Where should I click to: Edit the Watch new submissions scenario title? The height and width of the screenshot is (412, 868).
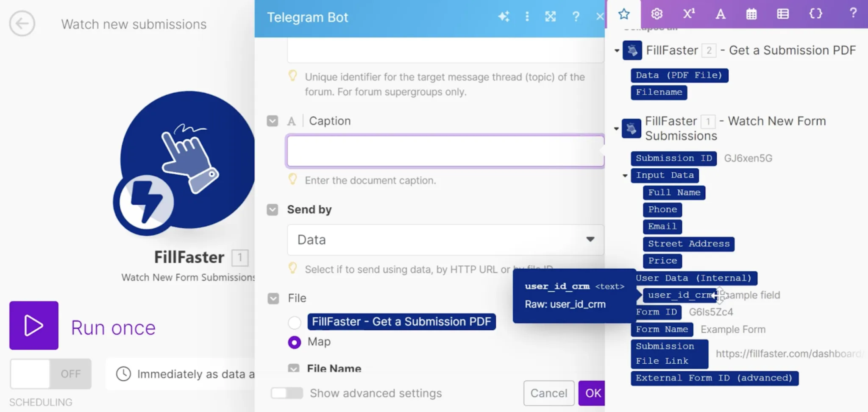[134, 24]
